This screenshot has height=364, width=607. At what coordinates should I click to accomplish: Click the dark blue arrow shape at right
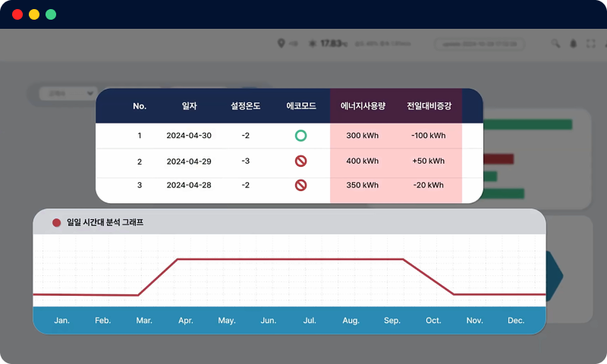555,276
